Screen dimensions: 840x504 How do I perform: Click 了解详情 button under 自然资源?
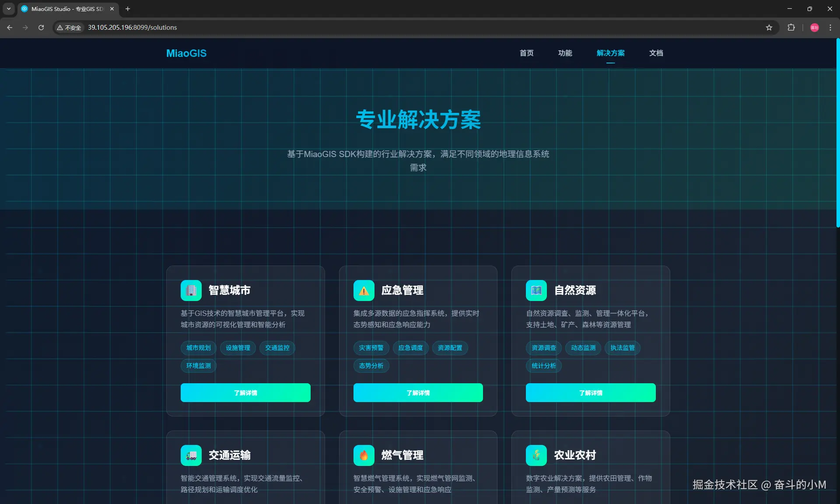[591, 393]
